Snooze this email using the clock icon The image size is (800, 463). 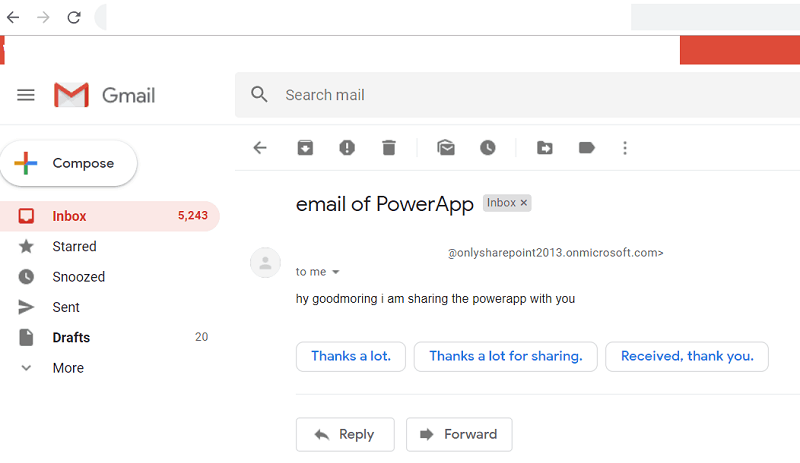[488, 148]
